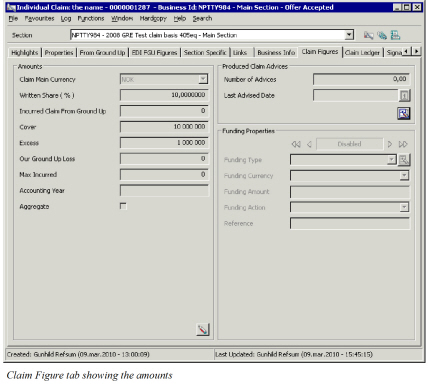Screen dimensions: 428x391
Task: Switch to the EDI FGU Figures tab
Action: coord(154,53)
